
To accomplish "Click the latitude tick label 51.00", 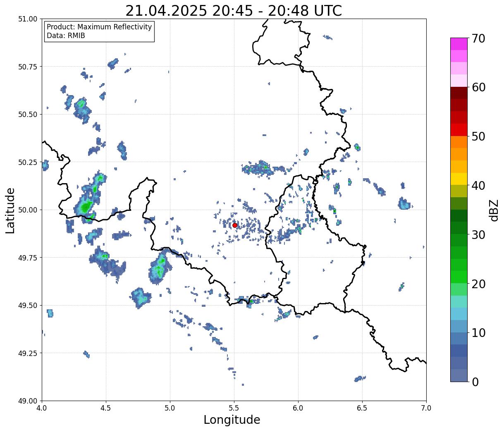I will [28, 19].
